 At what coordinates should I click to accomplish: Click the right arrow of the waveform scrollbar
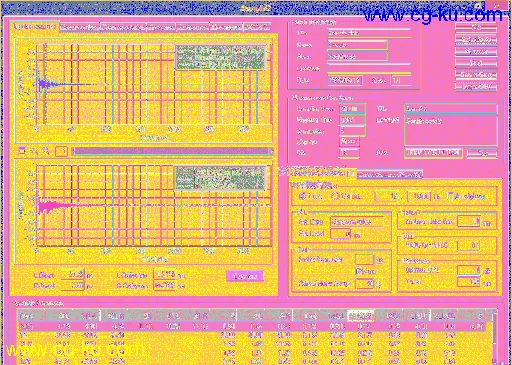[x=271, y=152]
